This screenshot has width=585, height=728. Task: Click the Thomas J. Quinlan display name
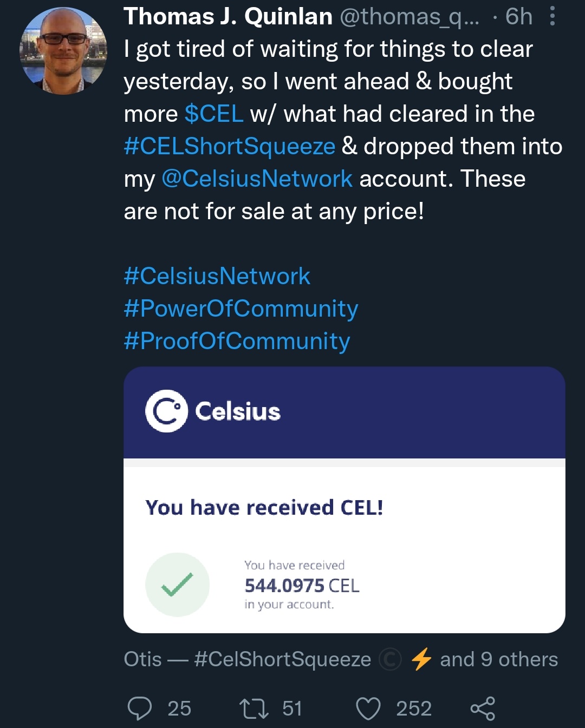click(228, 16)
